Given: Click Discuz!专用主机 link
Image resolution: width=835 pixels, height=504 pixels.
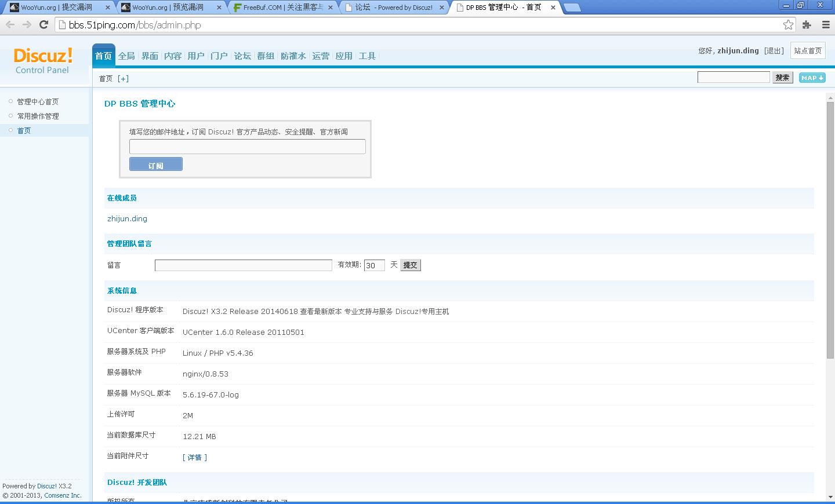Looking at the screenshot, I should [422, 311].
